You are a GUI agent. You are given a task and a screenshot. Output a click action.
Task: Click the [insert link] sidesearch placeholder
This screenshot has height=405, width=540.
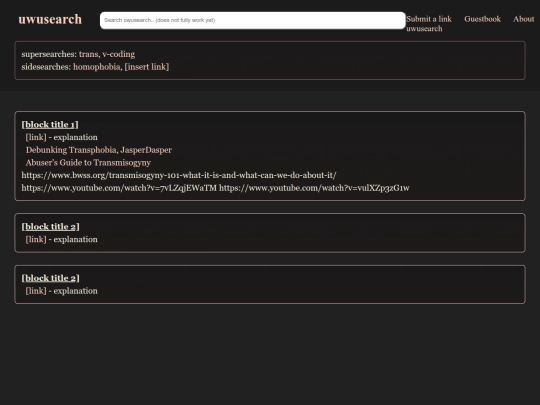pyautogui.click(x=147, y=67)
